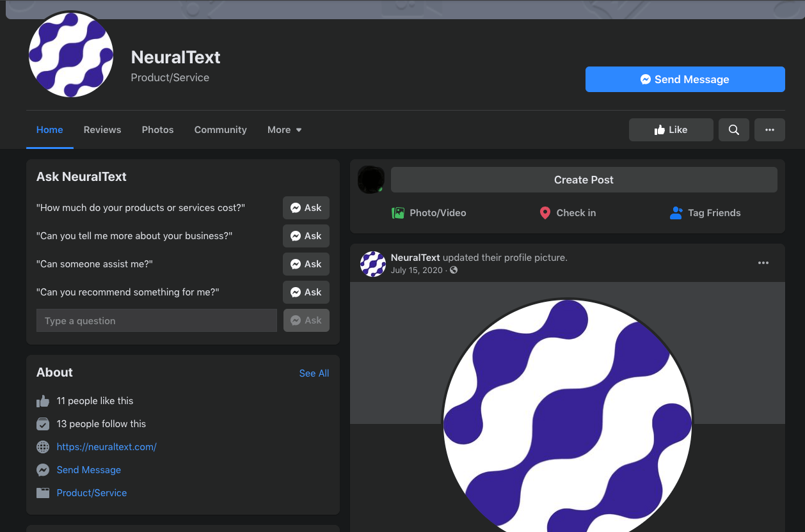
Task: Click the thumbs-up icon beside the likes count
Action: [x=43, y=400]
